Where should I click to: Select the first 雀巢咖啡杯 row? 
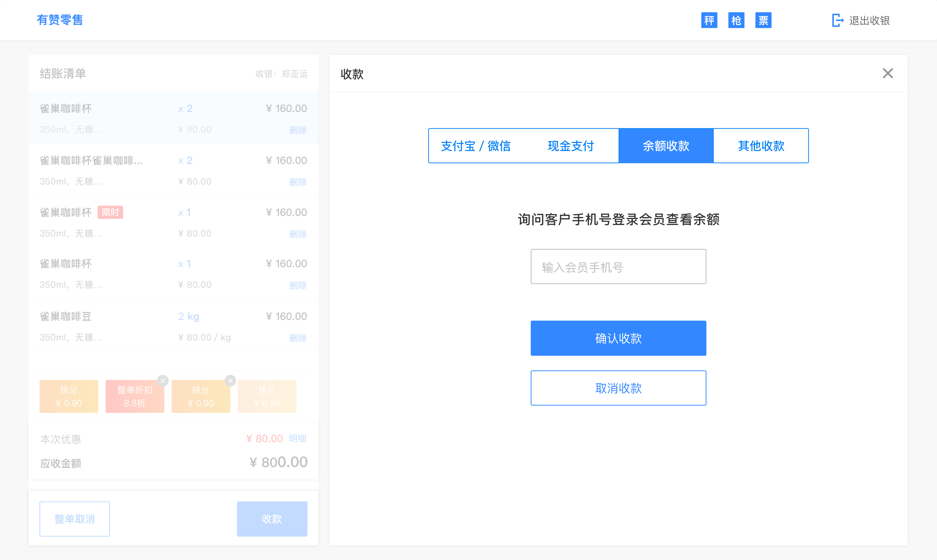(x=173, y=118)
